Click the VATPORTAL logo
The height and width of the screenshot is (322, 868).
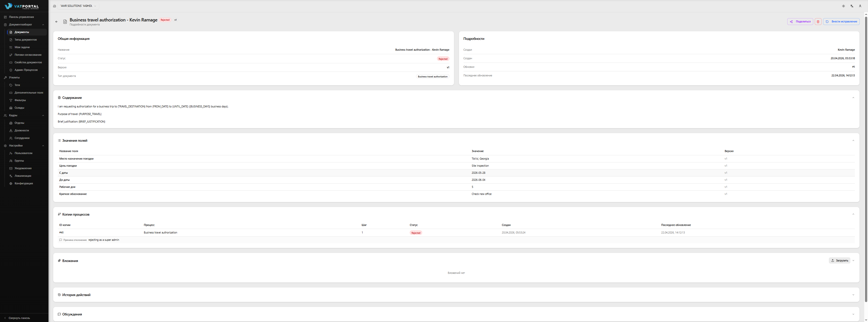pyautogui.click(x=22, y=6)
